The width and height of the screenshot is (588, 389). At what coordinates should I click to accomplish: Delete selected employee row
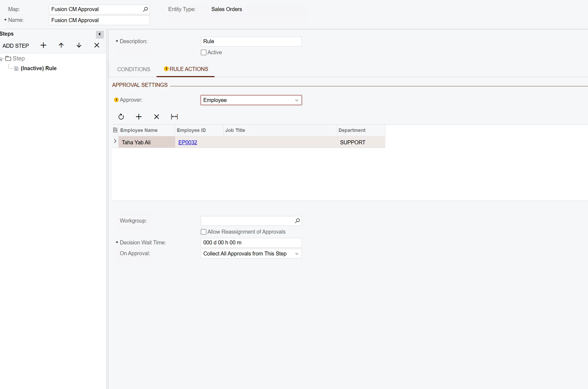(x=157, y=117)
